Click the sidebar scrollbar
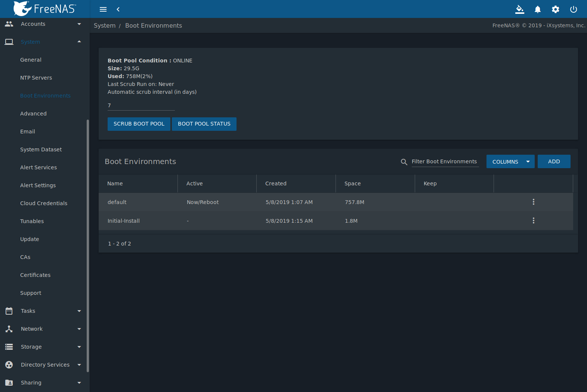Screen dimensions: 587x392 point(88,246)
